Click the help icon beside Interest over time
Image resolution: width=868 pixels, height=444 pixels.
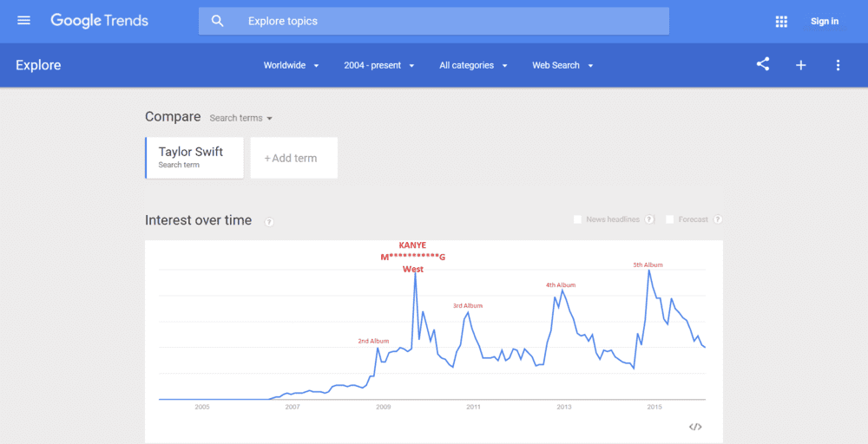tap(269, 222)
